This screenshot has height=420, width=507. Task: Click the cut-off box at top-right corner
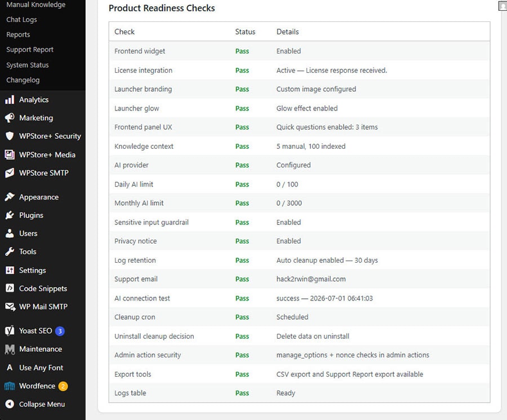[x=503, y=6]
